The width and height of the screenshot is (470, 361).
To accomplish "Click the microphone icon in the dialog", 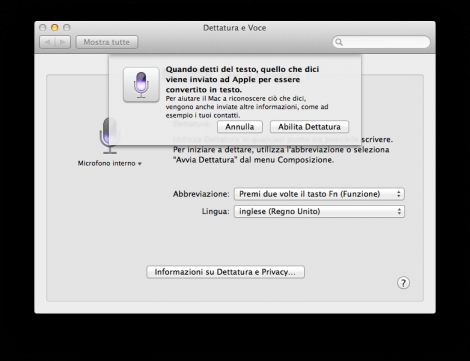I will [x=141, y=85].
